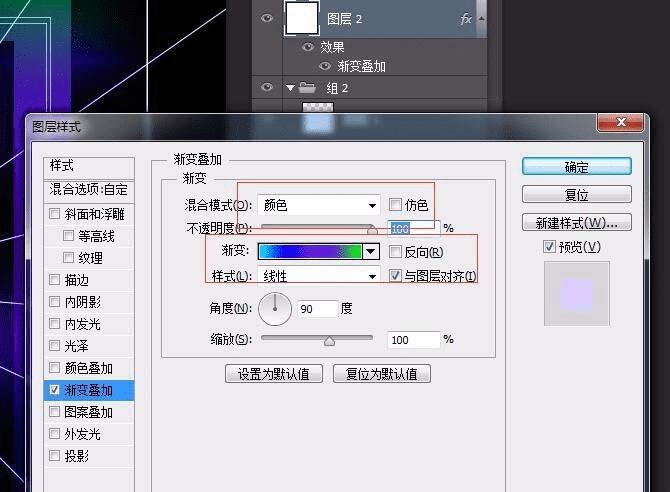Hide the 组 2 group visibility eye

267,87
